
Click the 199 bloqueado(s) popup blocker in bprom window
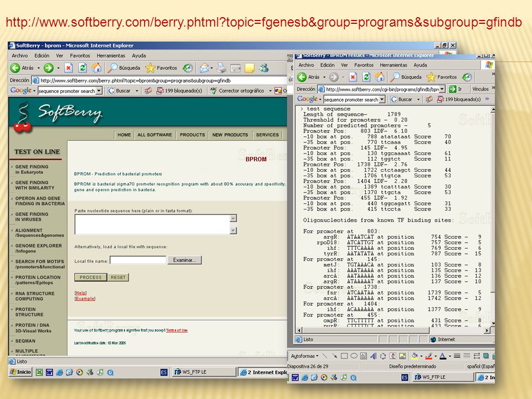[179, 90]
